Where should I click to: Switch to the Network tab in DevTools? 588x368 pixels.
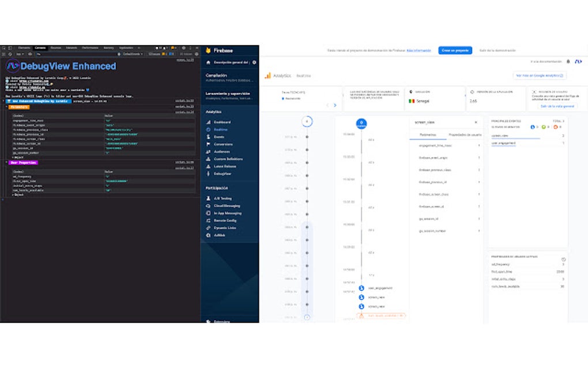(73, 47)
